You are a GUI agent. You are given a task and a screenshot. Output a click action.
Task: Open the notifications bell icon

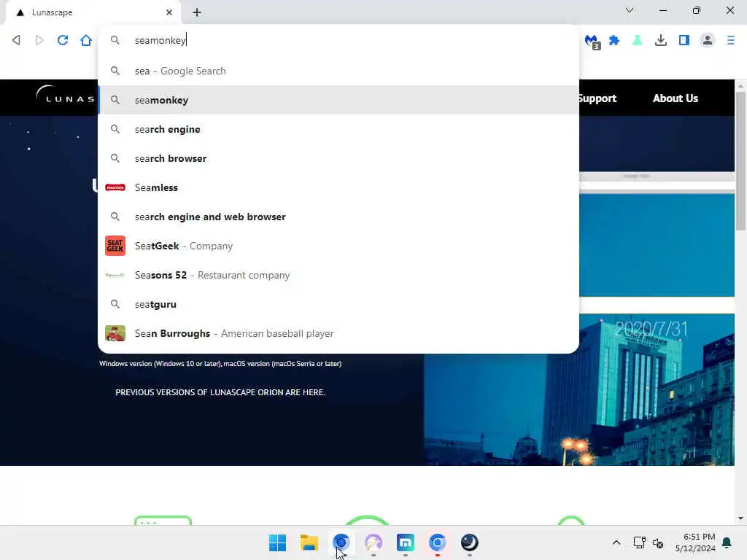727,542
